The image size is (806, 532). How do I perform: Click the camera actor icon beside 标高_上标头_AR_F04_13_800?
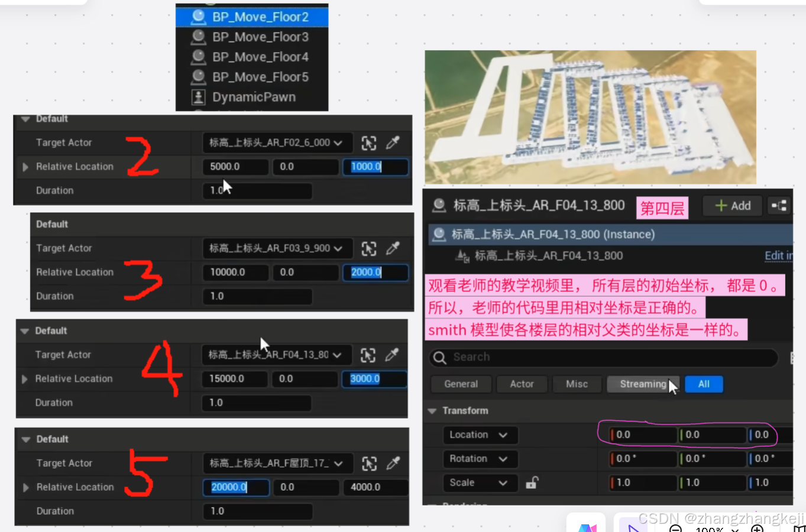pyautogui.click(x=438, y=205)
